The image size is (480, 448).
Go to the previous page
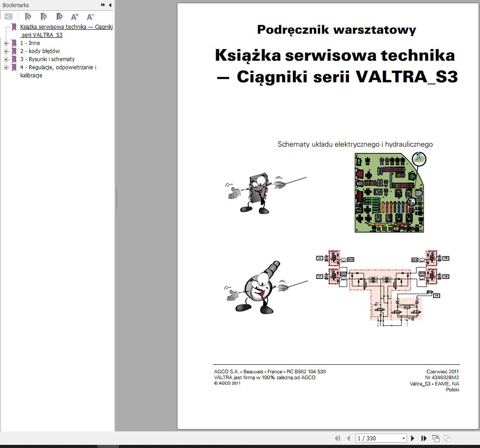[x=349, y=438]
